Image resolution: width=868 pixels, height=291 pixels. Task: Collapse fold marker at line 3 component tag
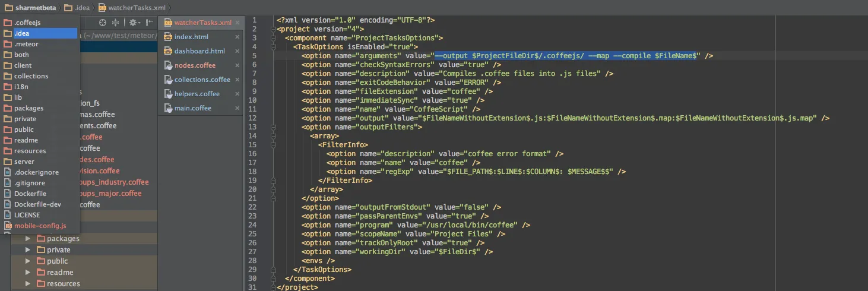click(x=273, y=38)
